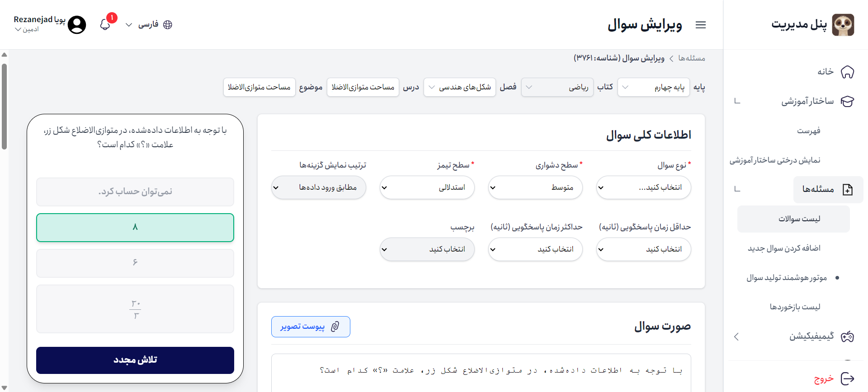Select answer option ۶ in preview
The image size is (868, 392).
pos(135,263)
